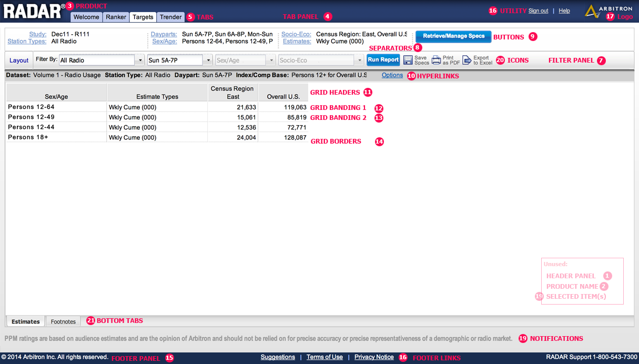Click the Sex/Age grid column header
Viewport: 639px width, 364px height.
(x=57, y=93)
